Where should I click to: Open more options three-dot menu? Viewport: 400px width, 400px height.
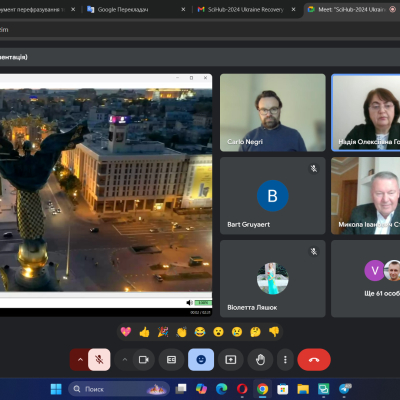click(x=285, y=360)
